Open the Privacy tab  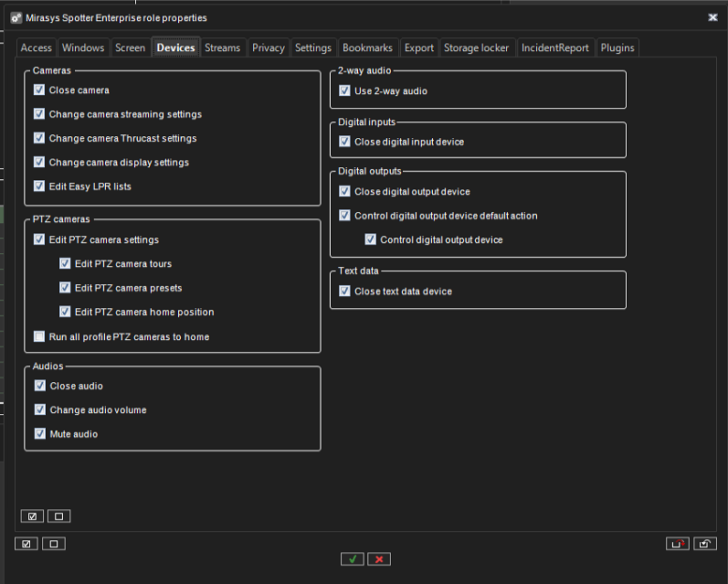coord(269,48)
